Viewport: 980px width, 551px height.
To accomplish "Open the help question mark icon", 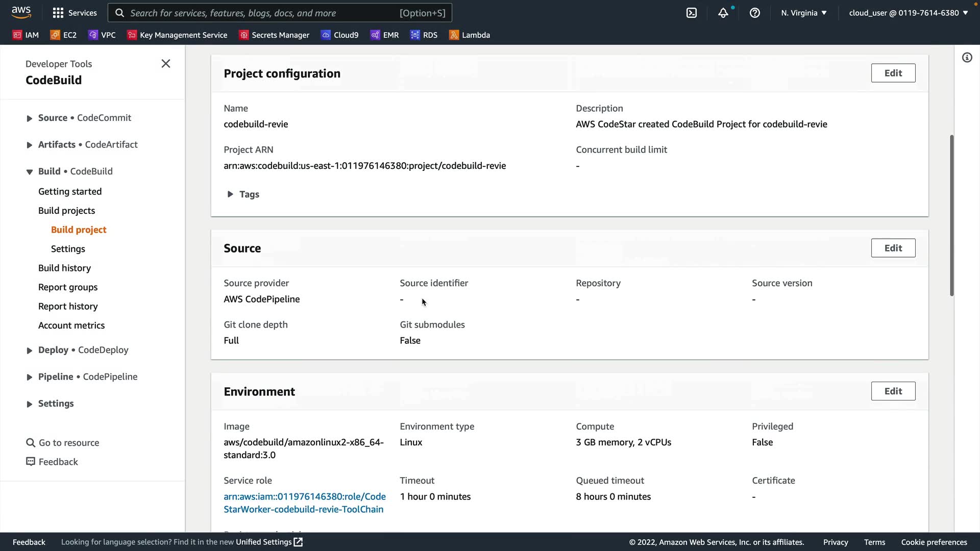I will click(x=754, y=13).
